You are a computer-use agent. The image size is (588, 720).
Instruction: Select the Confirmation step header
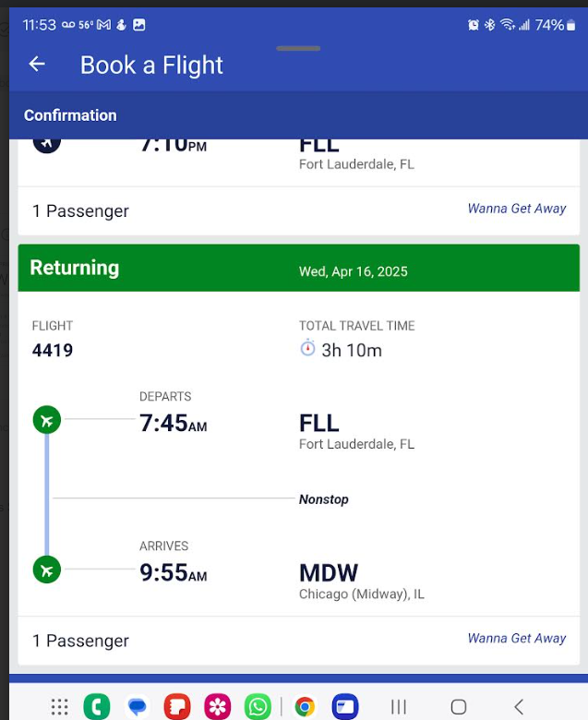click(x=70, y=115)
